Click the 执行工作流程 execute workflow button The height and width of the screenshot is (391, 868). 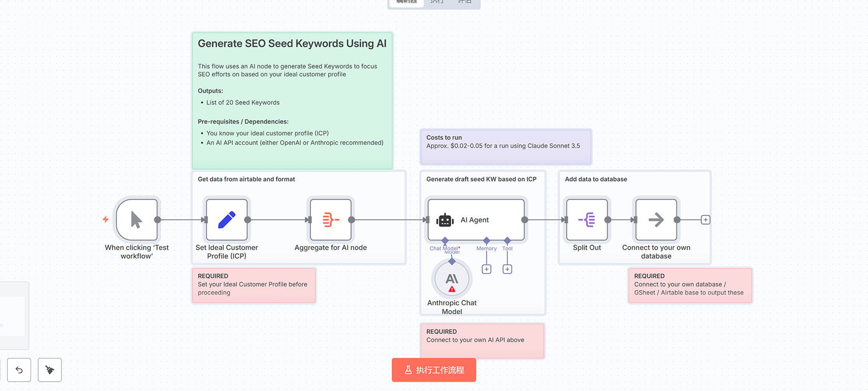tap(434, 370)
